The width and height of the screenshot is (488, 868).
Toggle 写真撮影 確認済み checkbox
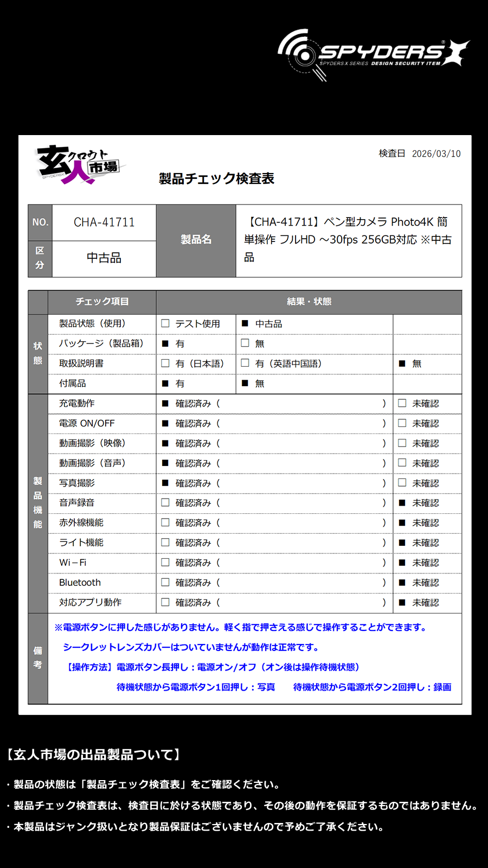point(165,483)
